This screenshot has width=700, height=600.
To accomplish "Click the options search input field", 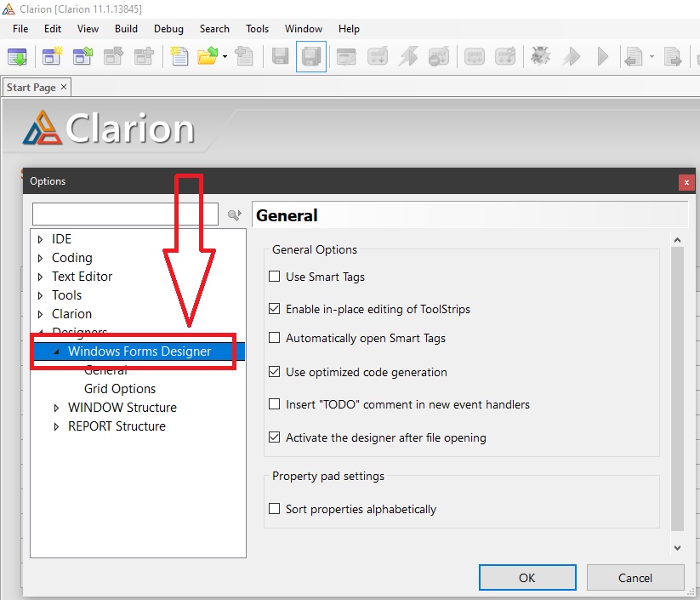I will 125,214.
